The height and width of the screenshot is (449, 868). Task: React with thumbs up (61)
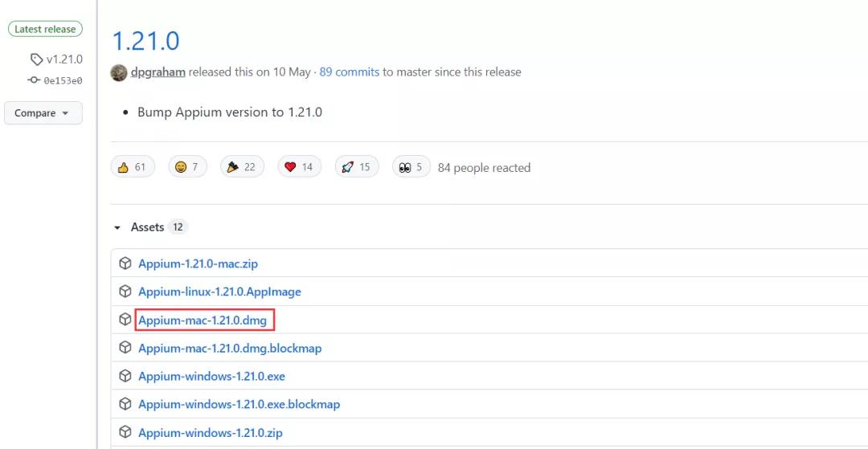coord(133,167)
